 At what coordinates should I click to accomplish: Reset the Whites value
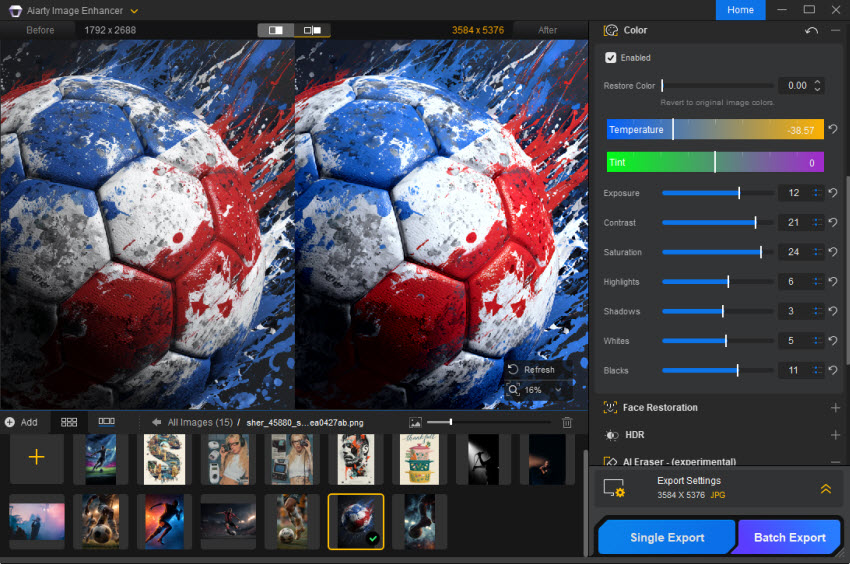(833, 341)
